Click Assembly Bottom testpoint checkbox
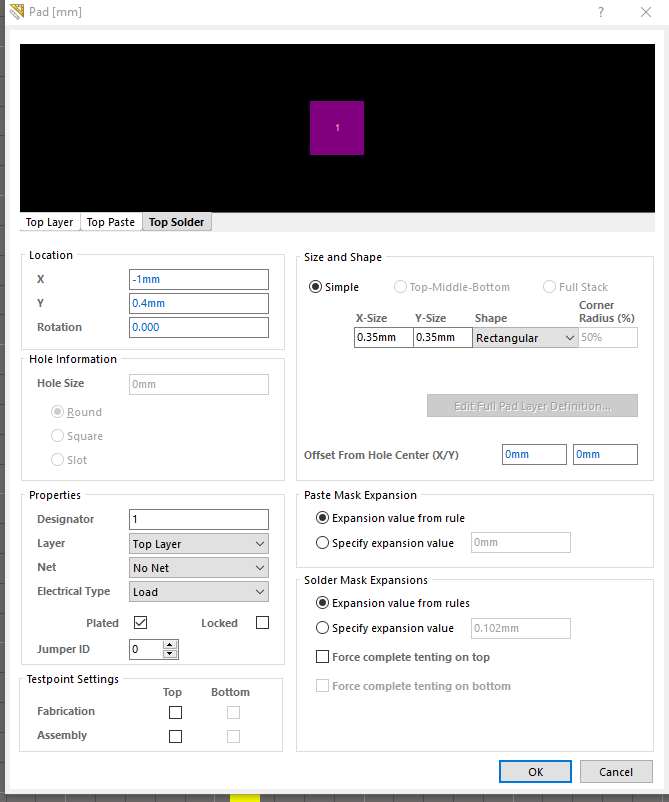This screenshot has height=802, width=669. 233,736
